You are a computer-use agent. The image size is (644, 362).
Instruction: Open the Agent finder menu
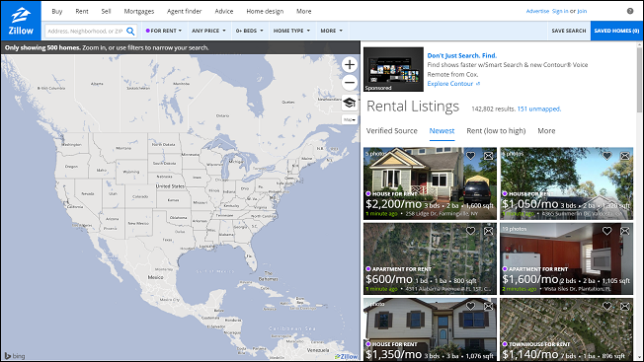(185, 12)
